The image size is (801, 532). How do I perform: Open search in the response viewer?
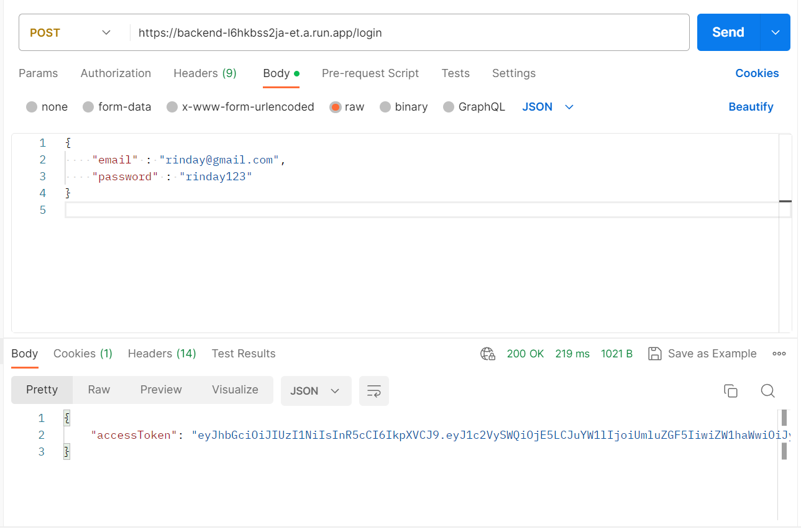(767, 391)
